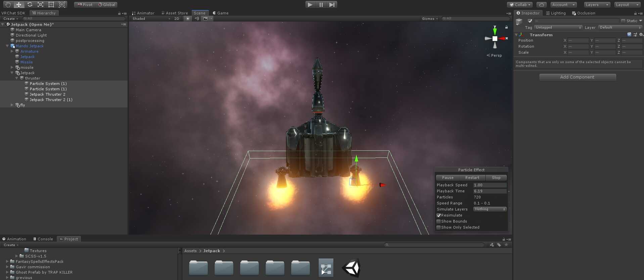Open Transform component gear settings
Image resolution: width=644 pixels, height=280 pixels.
pyautogui.click(x=641, y=35)
